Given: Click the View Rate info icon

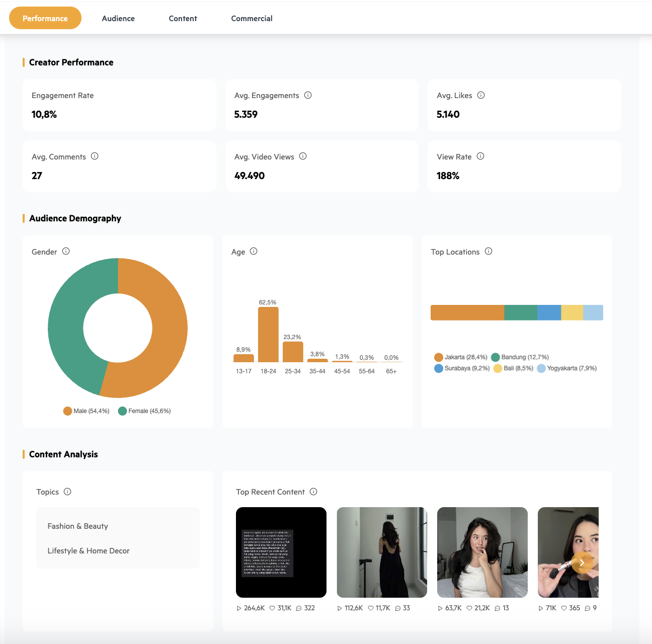Looking at the screenshot, I should pyautogui.click(x=480, y=156).
